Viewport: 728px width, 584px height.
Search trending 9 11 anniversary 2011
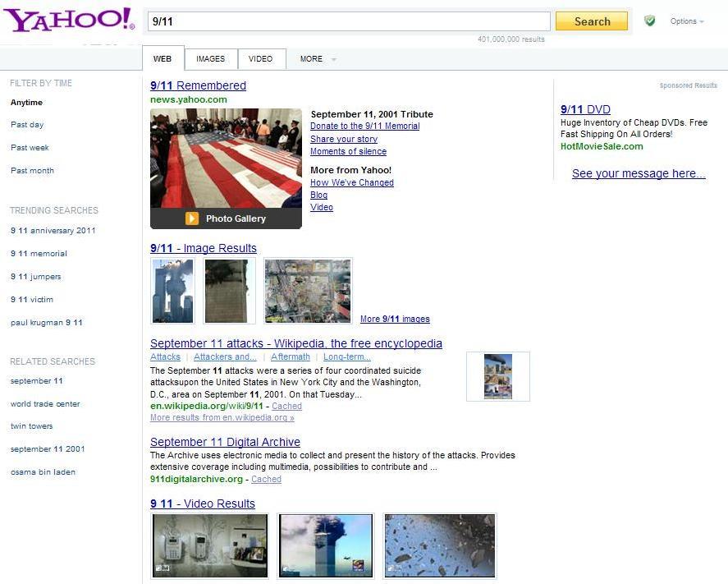(53, 231)
